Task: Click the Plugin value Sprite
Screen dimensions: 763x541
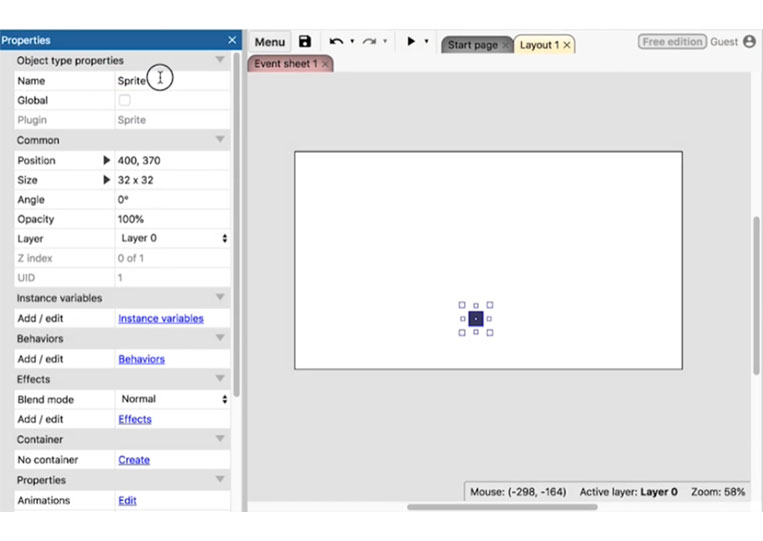Action: (x=131, y=120)
